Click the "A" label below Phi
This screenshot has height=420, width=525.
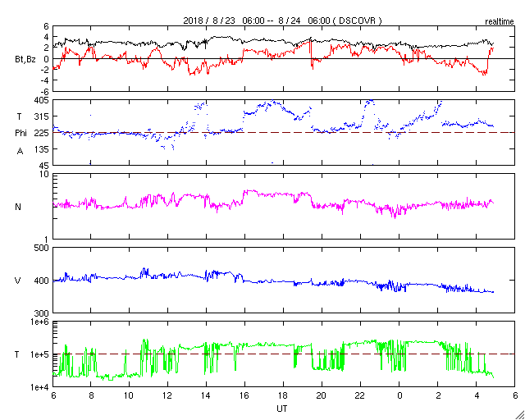20,152
